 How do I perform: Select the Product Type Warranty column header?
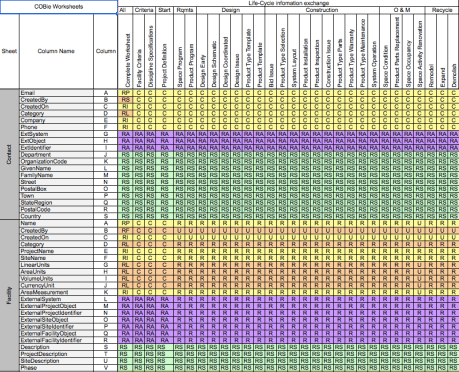351,51
